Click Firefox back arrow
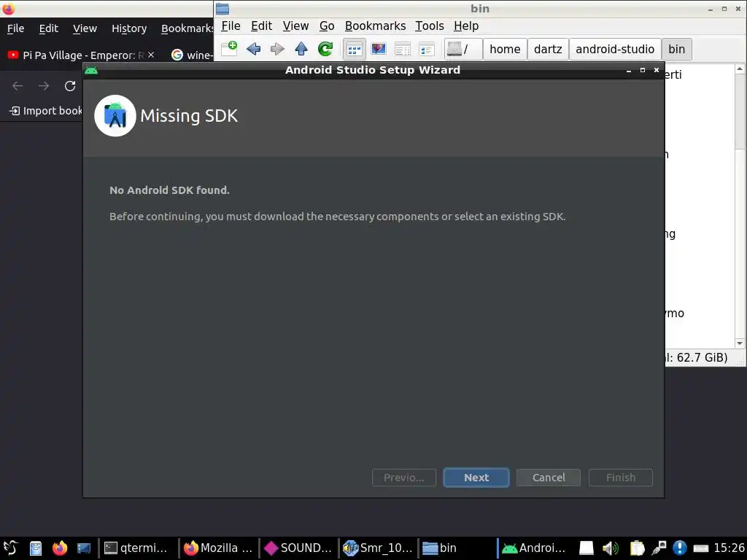This screenshot has width=747, height=560. pos(18,86)
